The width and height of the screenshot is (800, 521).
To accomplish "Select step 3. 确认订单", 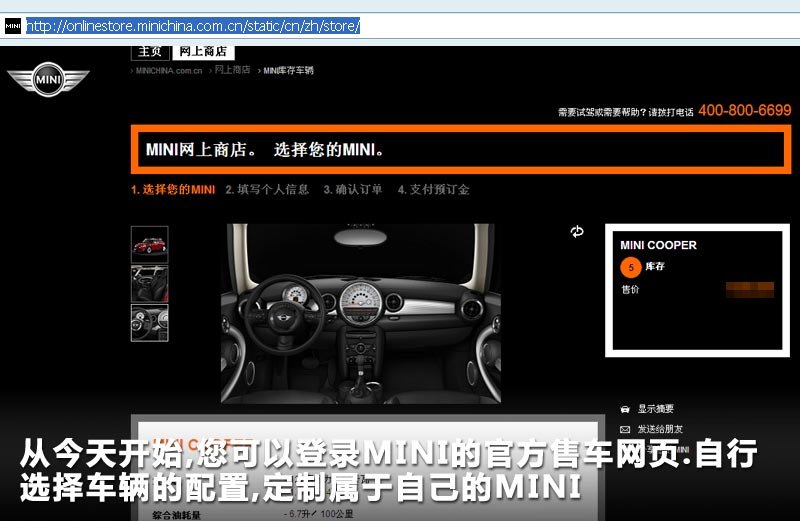I will 353,190.
